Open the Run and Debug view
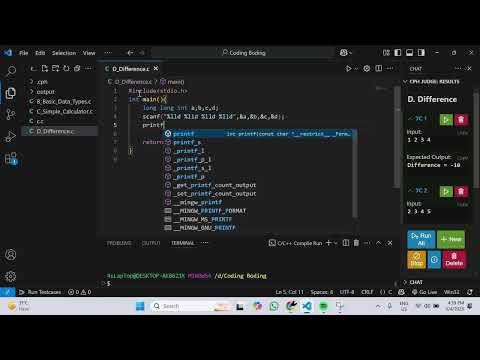 pyautogui.click(x=10, y=137)
